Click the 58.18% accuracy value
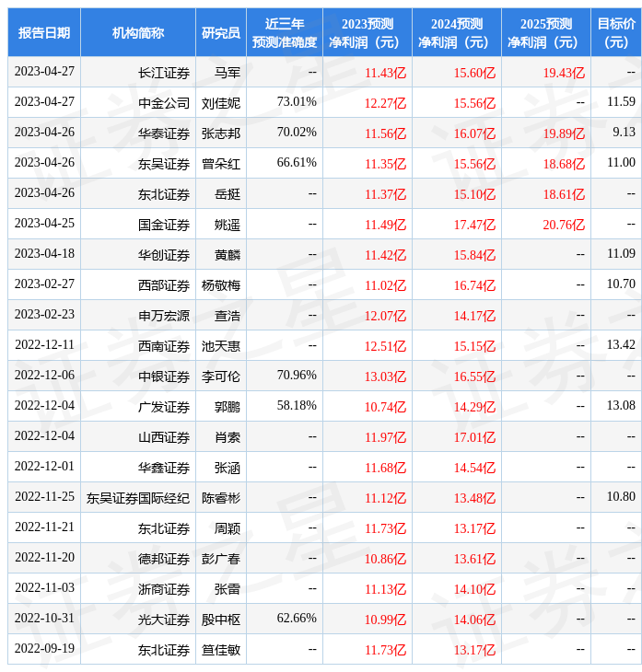The height and width of the screenshot is (672, 642). pos(297,406)
